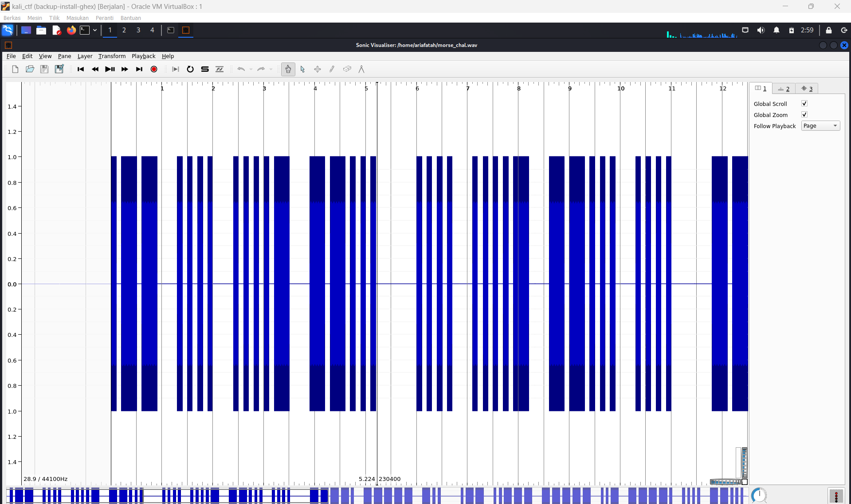Click the 6 second mark on time ruler
851x504 pixels.
pyautogui.click(x=417, y=88)
